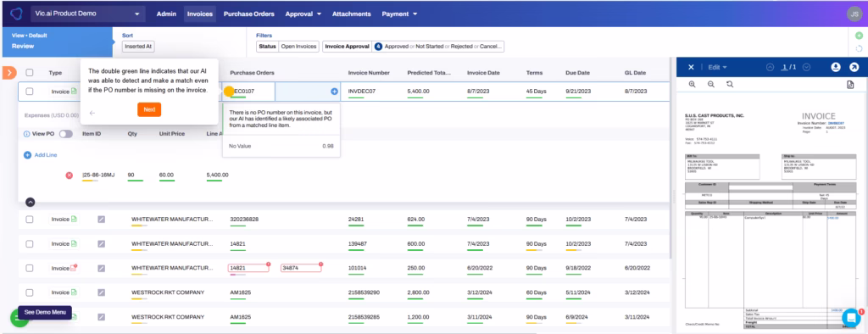Download the invoice from viewer header
This screenshot has height=334, width=868.
tap(835, 67)
